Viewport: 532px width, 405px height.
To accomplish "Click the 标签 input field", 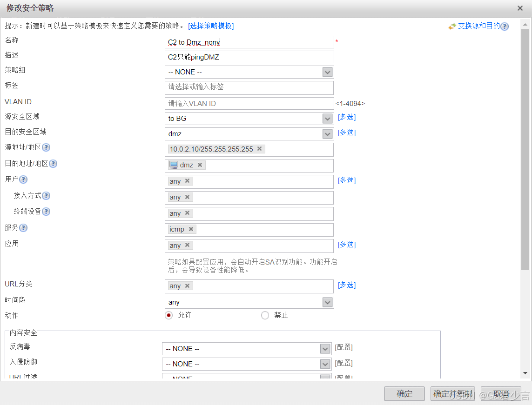I will [x=249, y=87].
